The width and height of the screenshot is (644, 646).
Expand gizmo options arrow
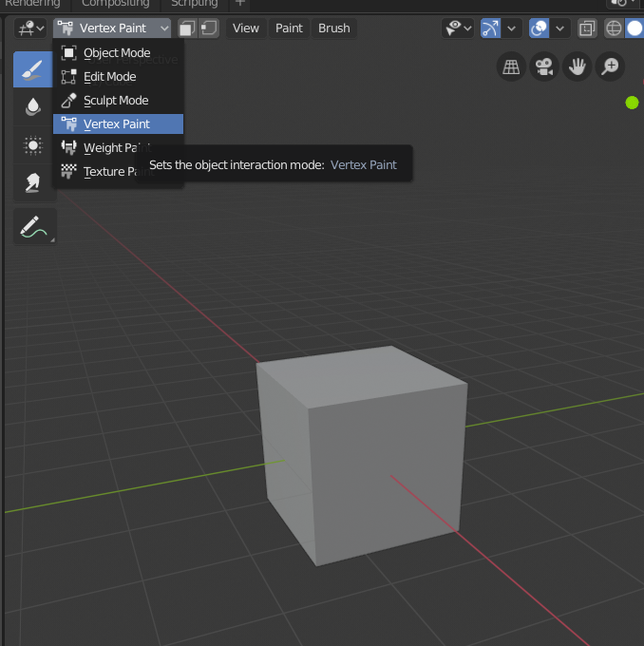[512, 28]
